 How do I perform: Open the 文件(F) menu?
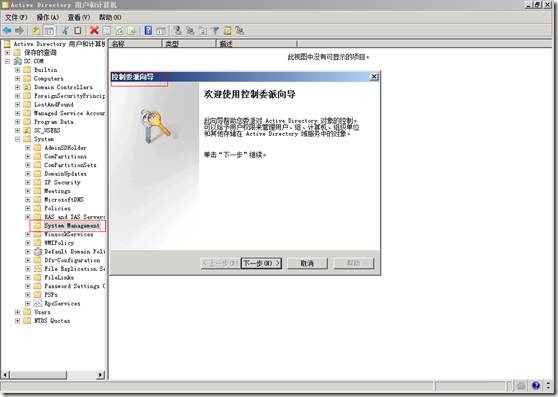pos(16,17)
